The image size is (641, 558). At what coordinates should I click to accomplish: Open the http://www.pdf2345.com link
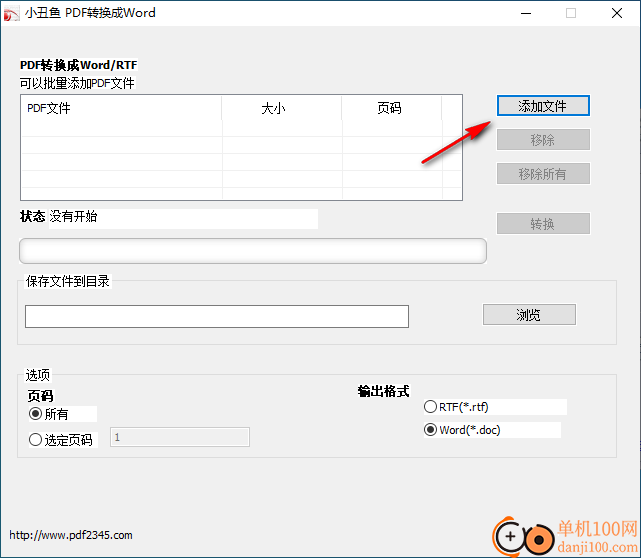71,535
